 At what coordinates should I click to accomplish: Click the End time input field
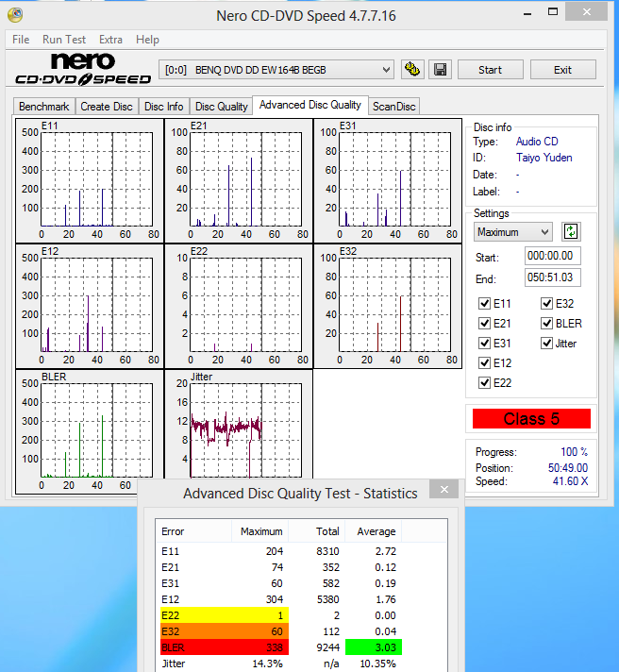553,277
